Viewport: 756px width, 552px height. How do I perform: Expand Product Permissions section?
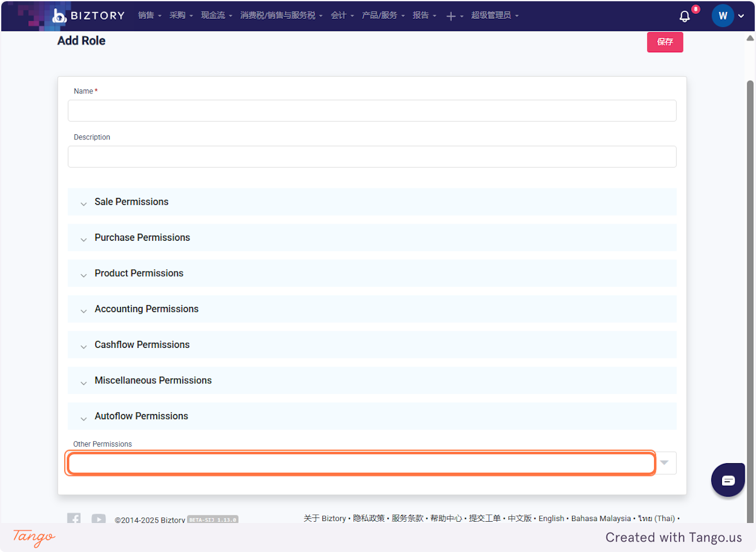(372, 273)
